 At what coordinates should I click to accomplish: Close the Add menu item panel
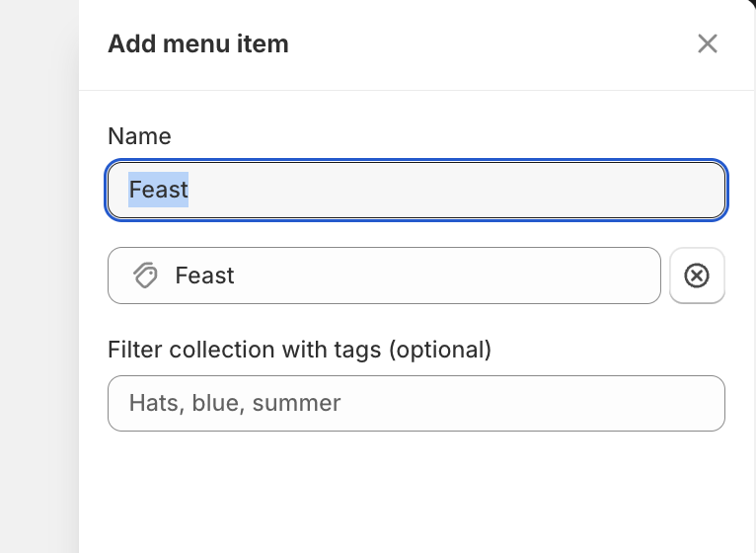tap(707, 43)
